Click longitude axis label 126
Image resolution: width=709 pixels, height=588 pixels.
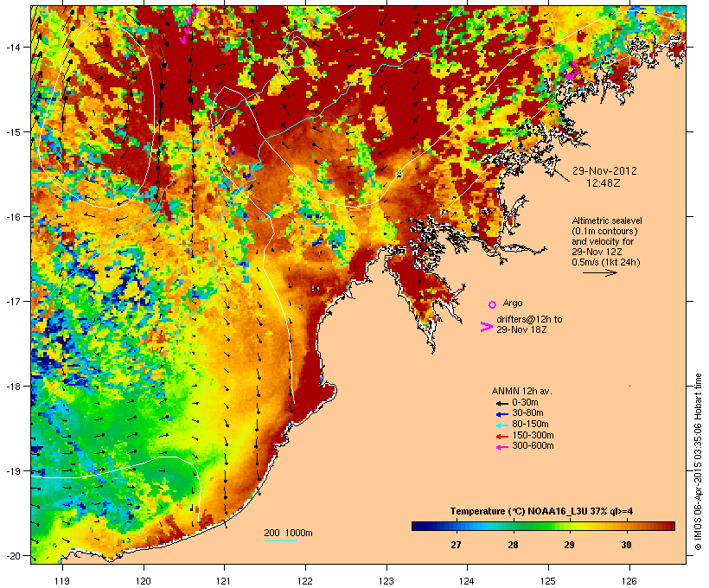(629, 581)
